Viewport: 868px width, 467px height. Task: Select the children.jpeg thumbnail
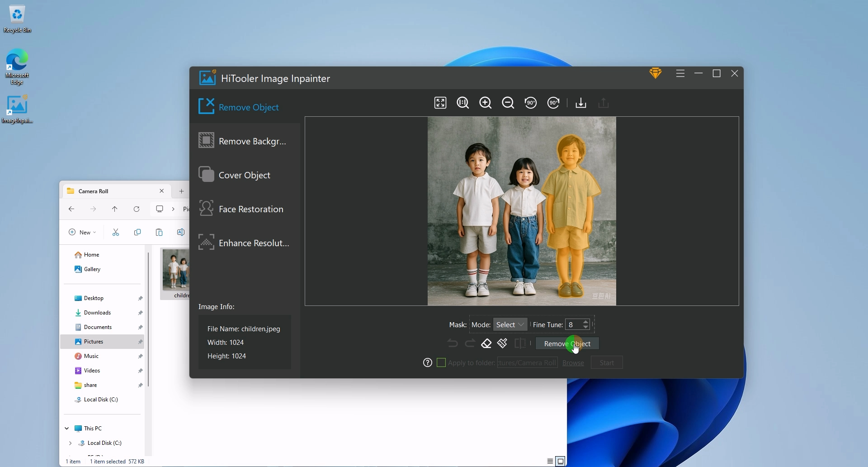click(177, 272)
